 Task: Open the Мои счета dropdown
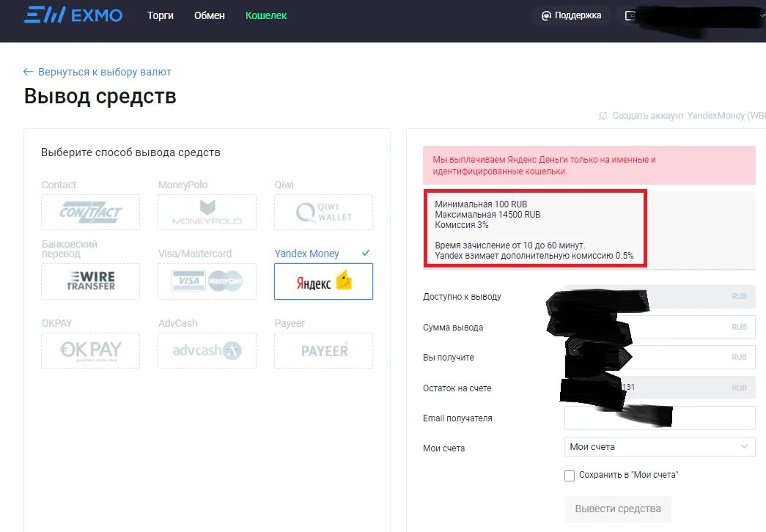pyautogui.click(x=660, y=447)
